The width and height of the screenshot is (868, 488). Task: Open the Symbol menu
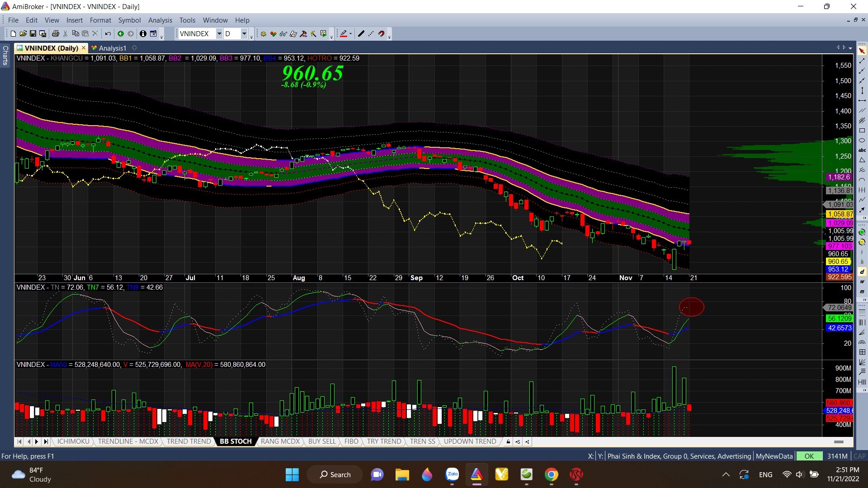[x=129, y=20]
